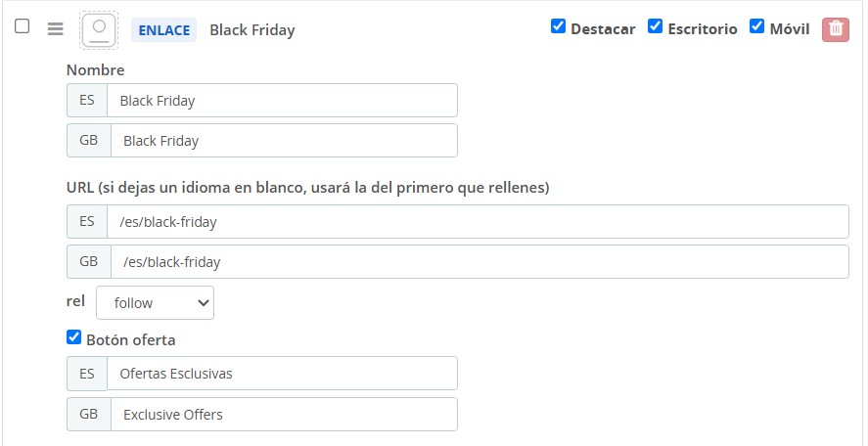Image resolution: width=868 pixels, height=446 pixels.
Task: Edit the Exclusive Offers text field
Action: coord(284,414)
